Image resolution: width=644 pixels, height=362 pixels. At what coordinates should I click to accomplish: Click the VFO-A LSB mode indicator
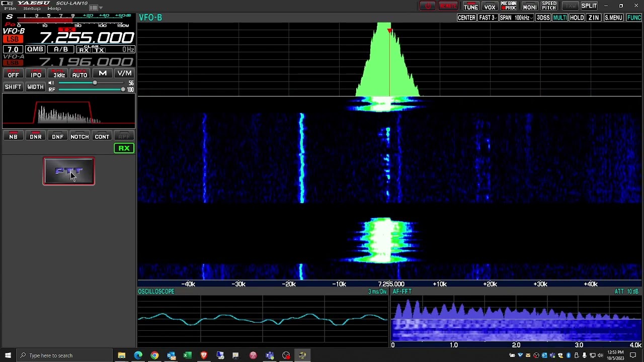point(12,63)
